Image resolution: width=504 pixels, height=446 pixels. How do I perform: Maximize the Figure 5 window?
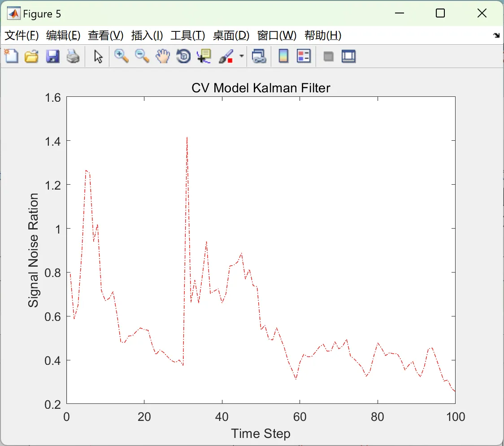point(440,13)
